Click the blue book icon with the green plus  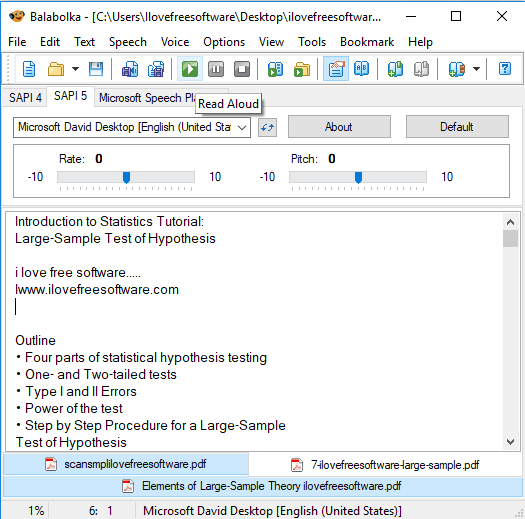[x=395, y=69]
